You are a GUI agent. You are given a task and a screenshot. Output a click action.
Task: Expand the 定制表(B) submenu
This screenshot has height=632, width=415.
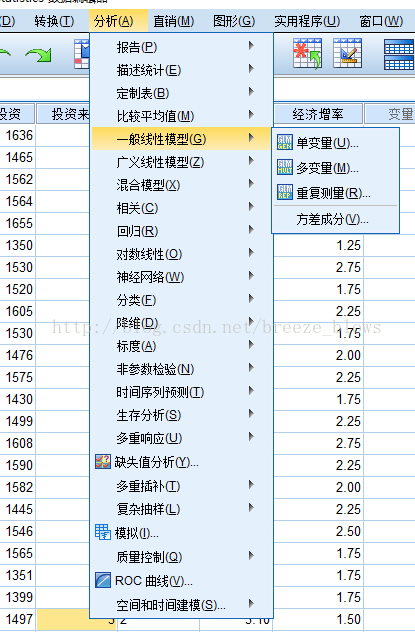182,93
